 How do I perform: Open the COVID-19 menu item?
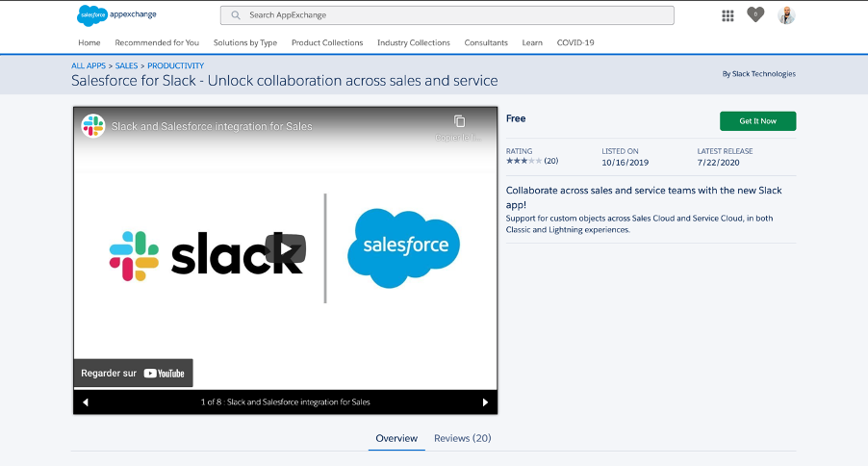tap(575, 42)
